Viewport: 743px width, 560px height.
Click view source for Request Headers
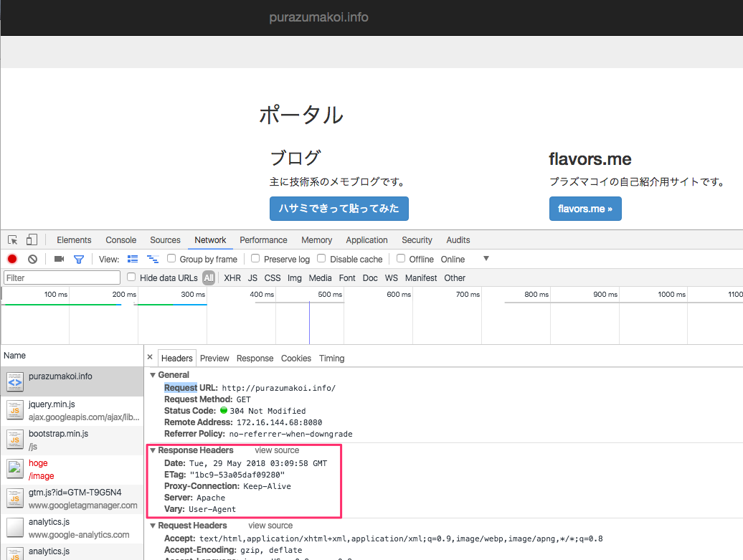[270, 526]
